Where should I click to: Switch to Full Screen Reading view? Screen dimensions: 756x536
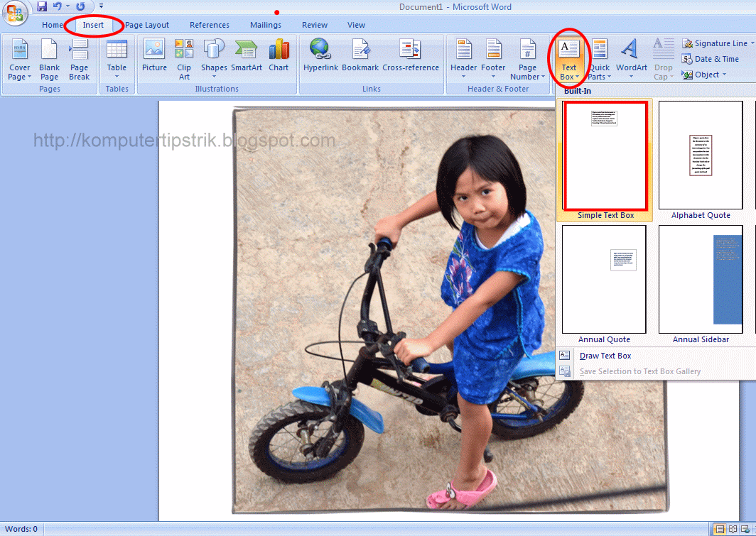pyautogui.click(x=733, y=530)
